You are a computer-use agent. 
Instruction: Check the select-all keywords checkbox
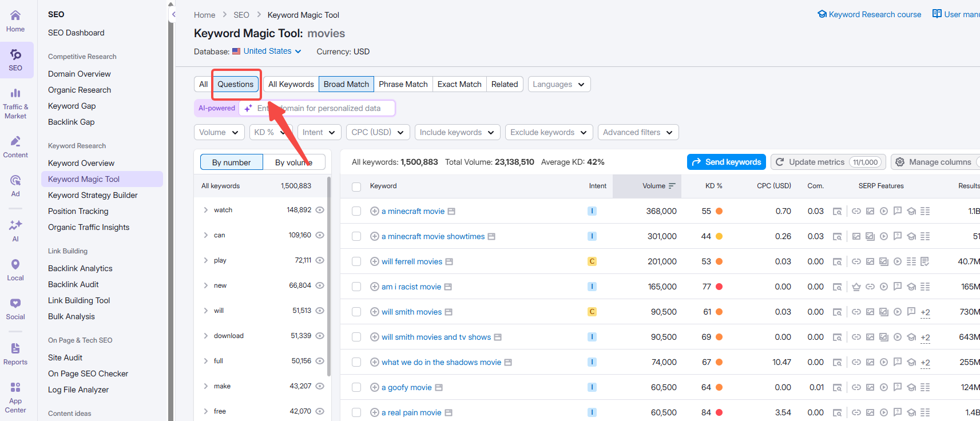tap(356, 186)
